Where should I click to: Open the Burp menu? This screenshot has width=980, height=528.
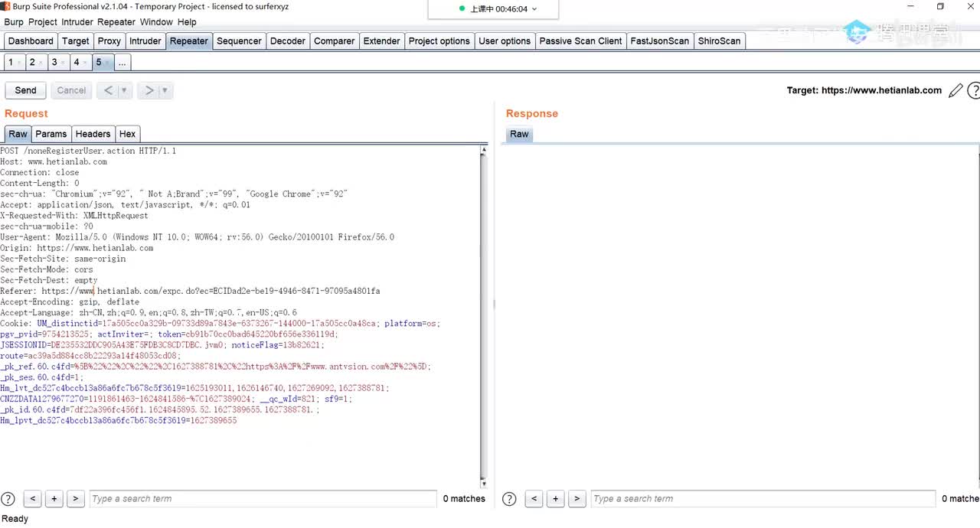(14, 22)
